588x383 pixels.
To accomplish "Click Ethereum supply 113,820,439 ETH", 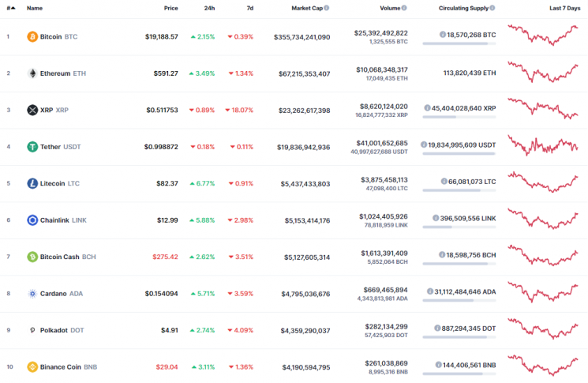I will pos(470,73).
